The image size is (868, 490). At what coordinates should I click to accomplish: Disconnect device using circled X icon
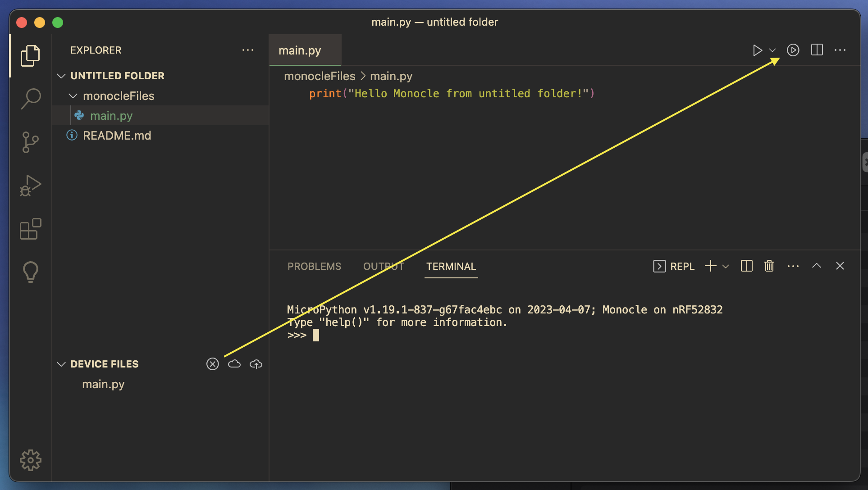(x=212, y=364)
